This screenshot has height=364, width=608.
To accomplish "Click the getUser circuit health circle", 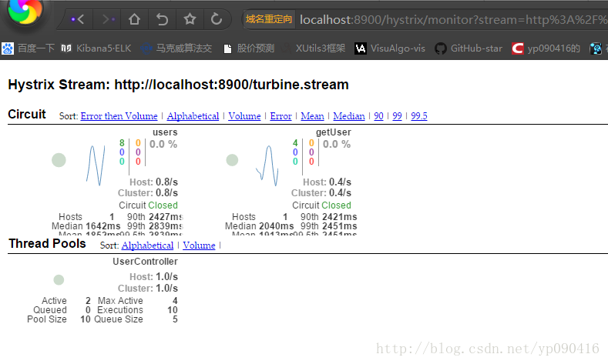I will pyautogui.click(x=232, y=160).
